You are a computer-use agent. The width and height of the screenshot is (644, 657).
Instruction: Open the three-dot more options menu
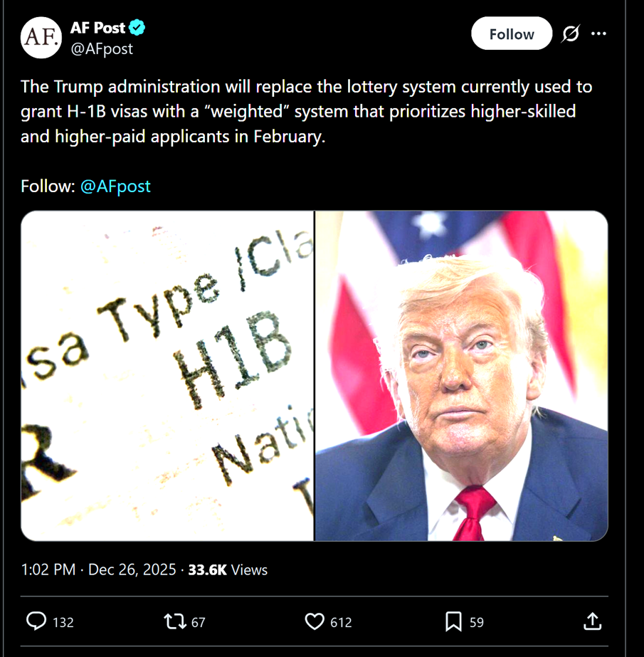pos(598,33)
